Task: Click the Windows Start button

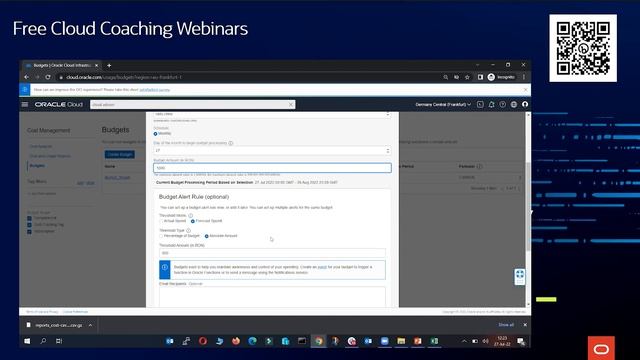Action: pyautogui.click(x=27, y=341)
